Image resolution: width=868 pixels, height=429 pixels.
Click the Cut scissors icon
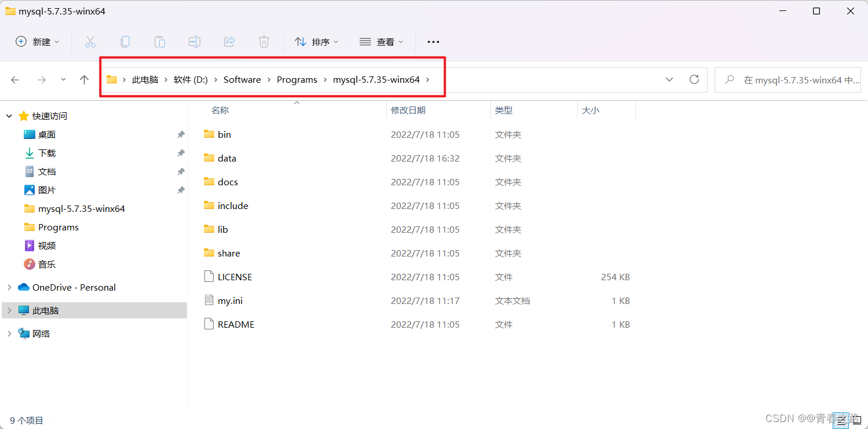(x=90, y=42)
